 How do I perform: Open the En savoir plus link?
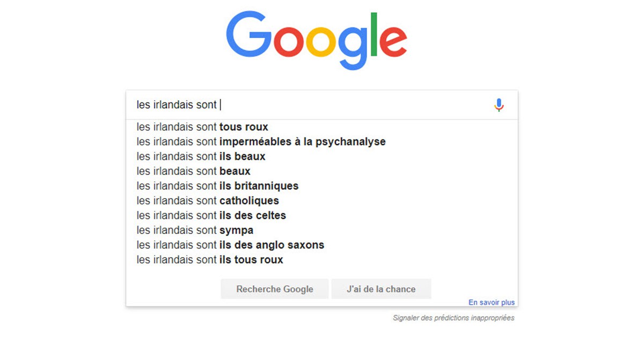(491, 302)
